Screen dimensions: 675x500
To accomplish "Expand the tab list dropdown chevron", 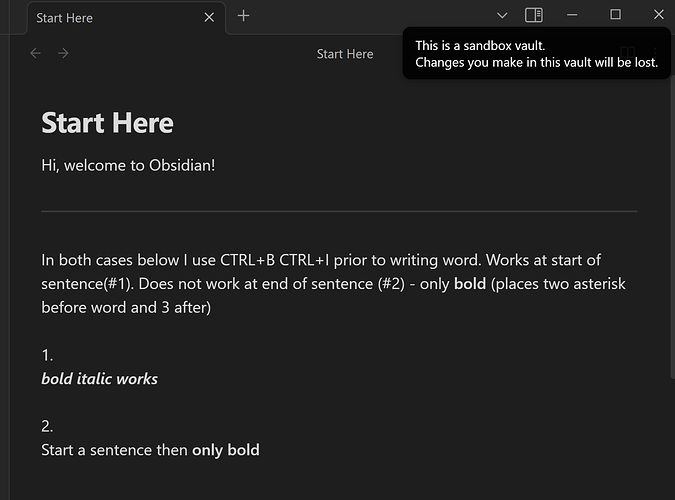I will click(x=502, y=15).
